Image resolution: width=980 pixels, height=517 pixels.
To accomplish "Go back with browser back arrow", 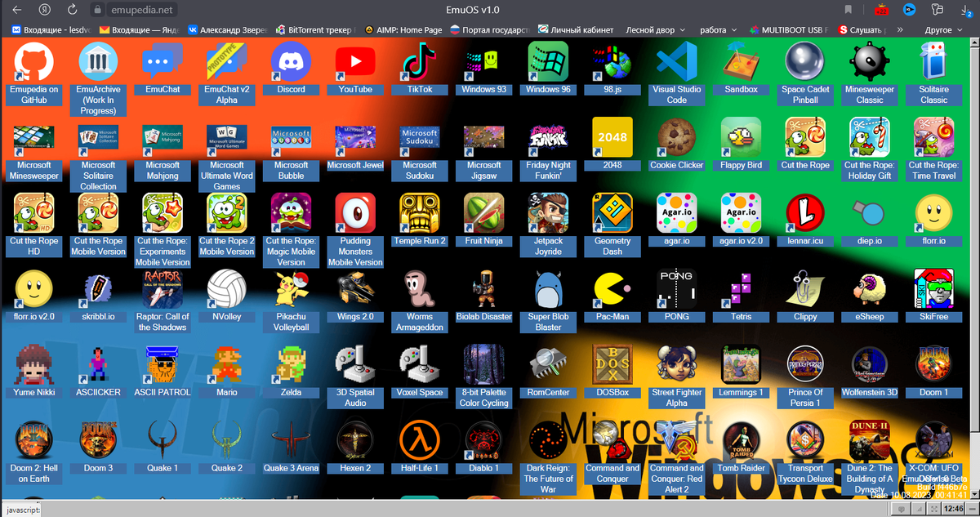I will [17, 10].
